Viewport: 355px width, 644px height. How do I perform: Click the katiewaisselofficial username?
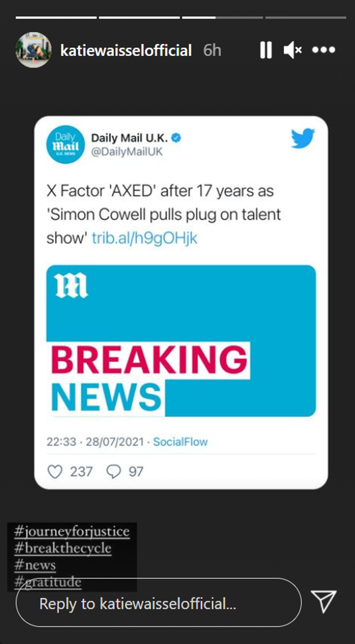tap(126, 50)
